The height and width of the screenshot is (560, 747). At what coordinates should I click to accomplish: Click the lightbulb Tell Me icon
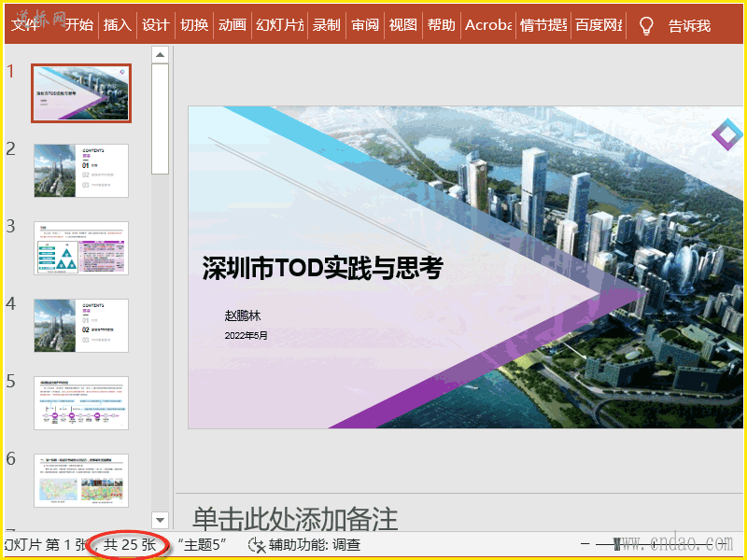[646, 26]
